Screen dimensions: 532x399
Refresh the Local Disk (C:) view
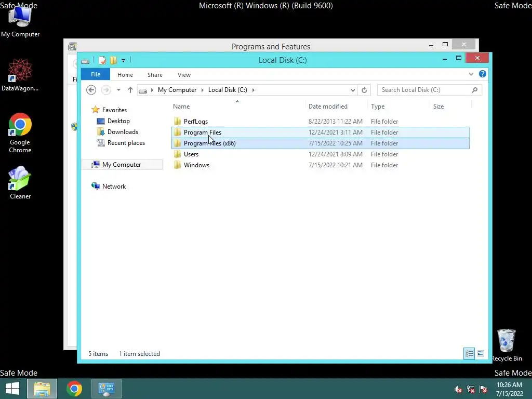(x=364, y=90)
